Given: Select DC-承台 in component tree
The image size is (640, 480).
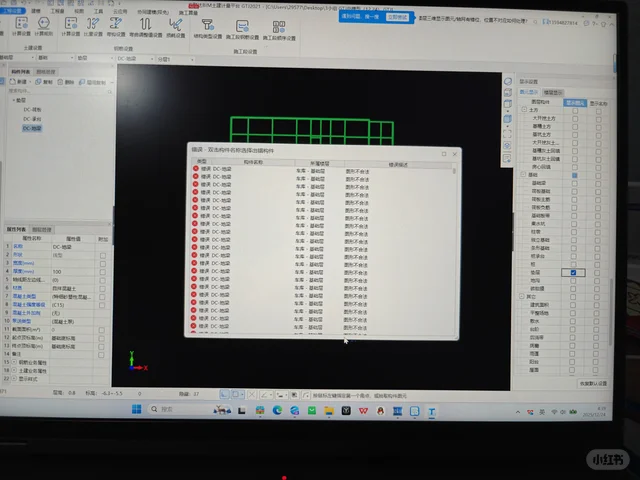Looking at the screenshot, I should [x=32, y=119].
